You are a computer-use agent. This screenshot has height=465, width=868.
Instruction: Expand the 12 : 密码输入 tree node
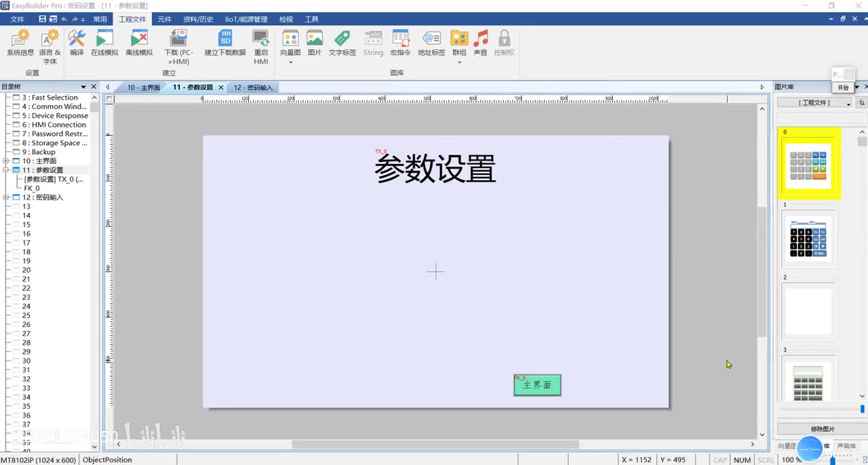point(6,197)
